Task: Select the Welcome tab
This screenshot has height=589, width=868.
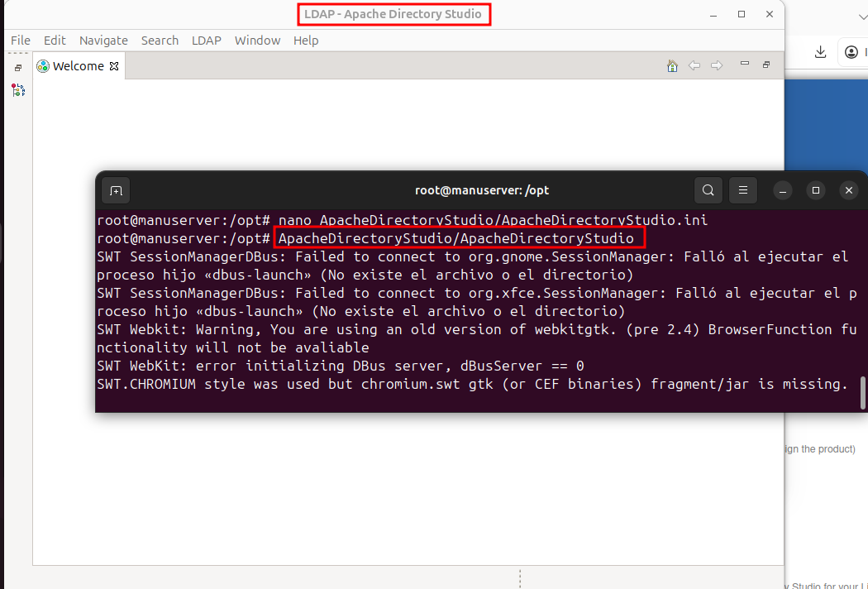Action: coord(77,66)
